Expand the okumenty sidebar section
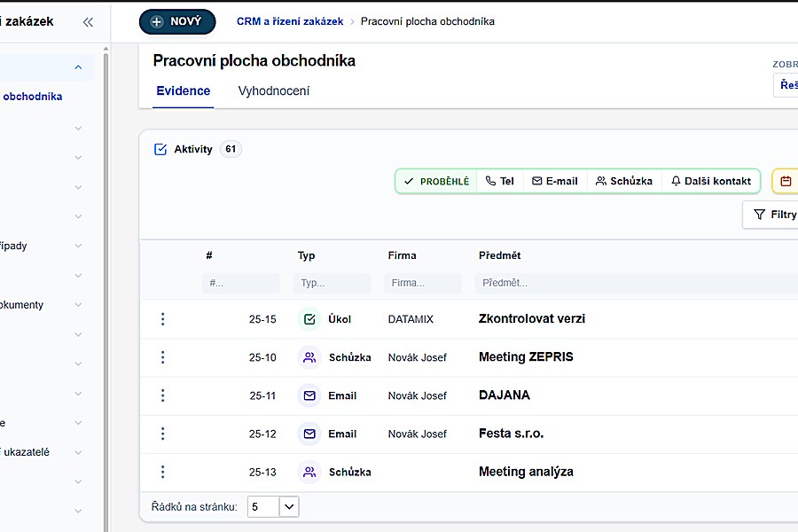 point(78,305)
